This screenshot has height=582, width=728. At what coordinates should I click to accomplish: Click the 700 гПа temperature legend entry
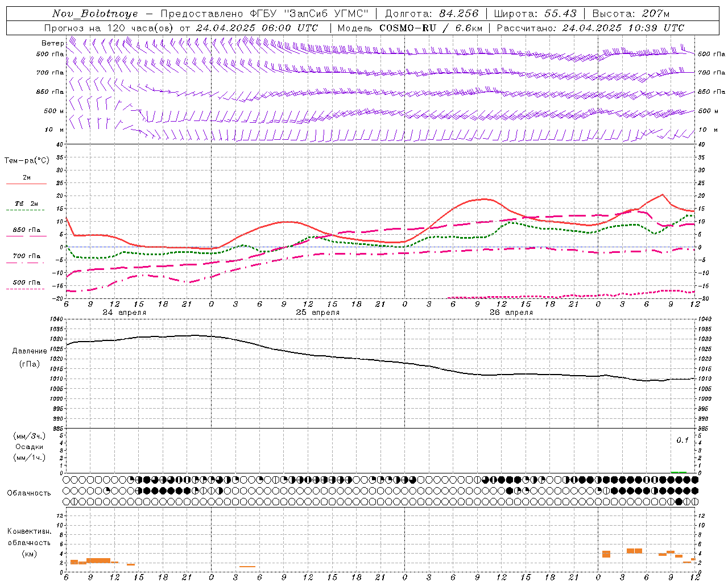[x=26, y=256]
